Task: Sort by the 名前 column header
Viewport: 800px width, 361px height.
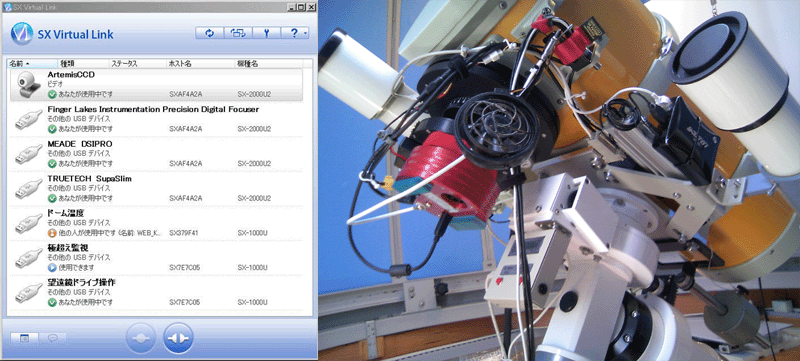Action: click(x=32, y=64)
